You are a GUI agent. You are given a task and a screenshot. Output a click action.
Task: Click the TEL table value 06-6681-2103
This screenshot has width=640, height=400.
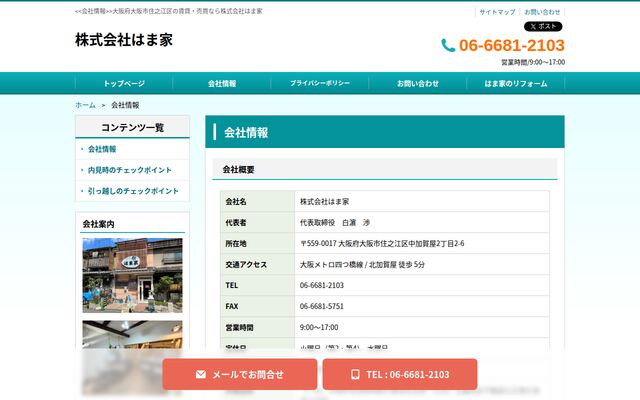[322, 285]
